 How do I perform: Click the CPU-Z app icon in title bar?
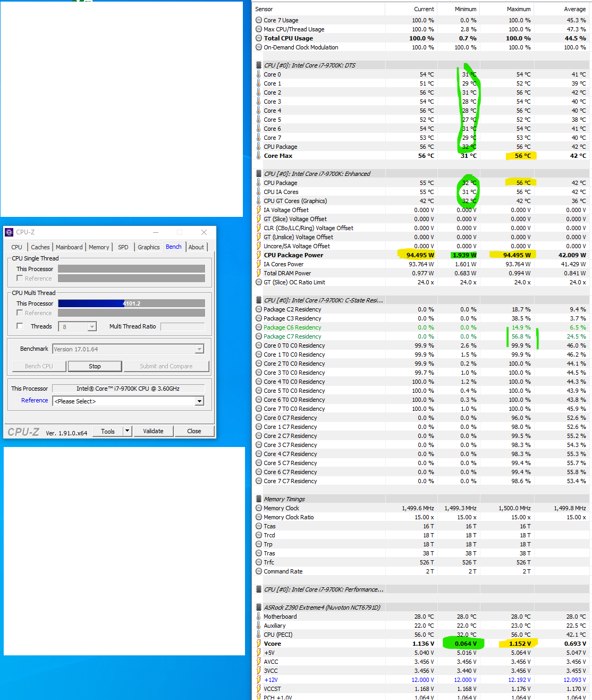click(9, 232)
